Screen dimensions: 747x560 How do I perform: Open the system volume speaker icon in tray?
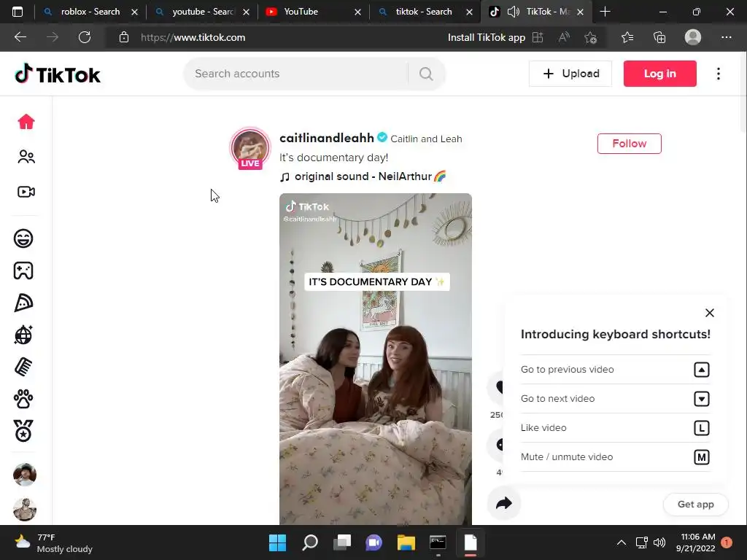[x=659, y=542]
